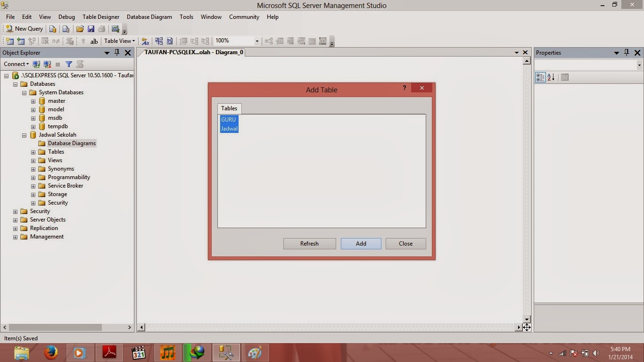Click the Open File folder icon
The width and height of the screenshot is (644, 362).
pyautogui.click(x=80, y=29)
